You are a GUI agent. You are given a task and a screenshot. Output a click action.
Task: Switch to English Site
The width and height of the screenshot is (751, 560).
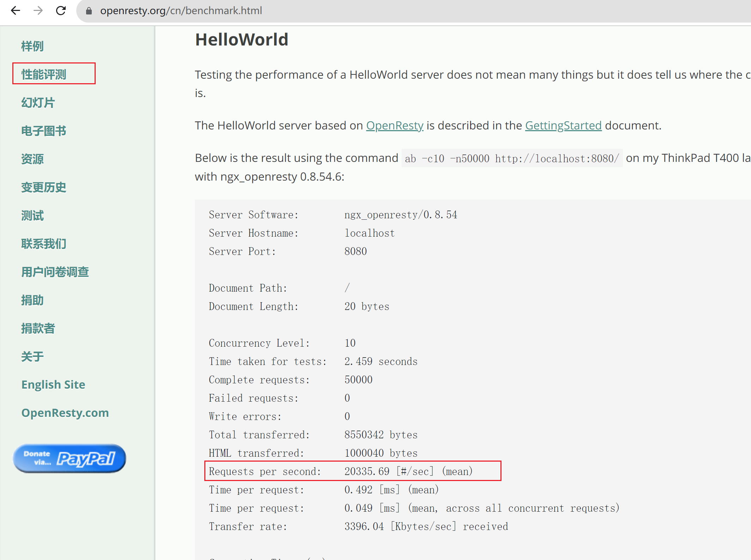[x=53, y=384]
